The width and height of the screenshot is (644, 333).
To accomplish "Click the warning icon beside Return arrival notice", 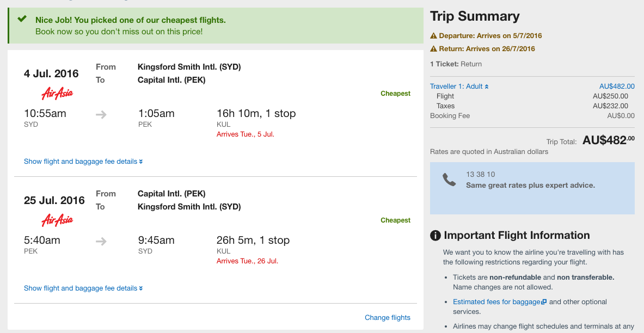I will [433, 49].
